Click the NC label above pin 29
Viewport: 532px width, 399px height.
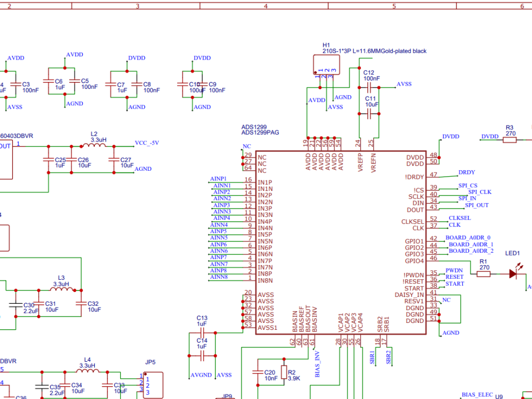pyautogui.click(x=247, y=146)
